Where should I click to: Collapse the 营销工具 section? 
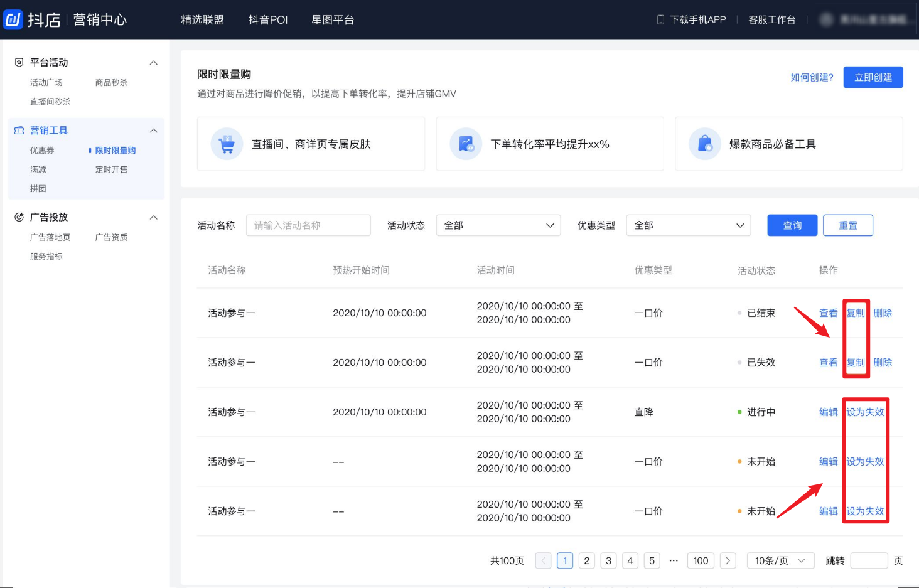coord(153,131)
